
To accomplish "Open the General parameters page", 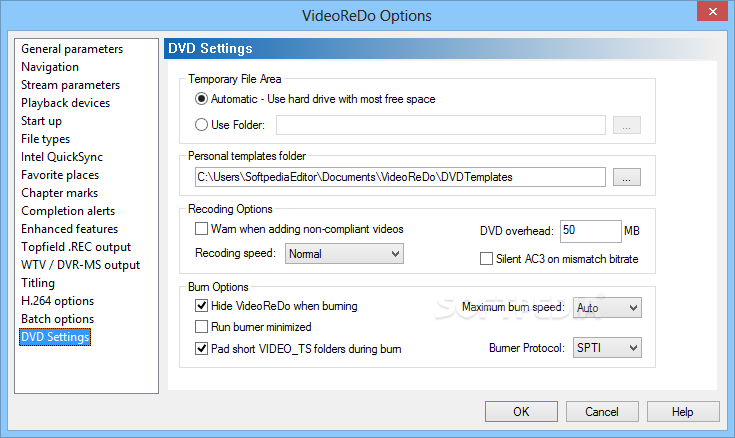I will click(x=72, y=49).
